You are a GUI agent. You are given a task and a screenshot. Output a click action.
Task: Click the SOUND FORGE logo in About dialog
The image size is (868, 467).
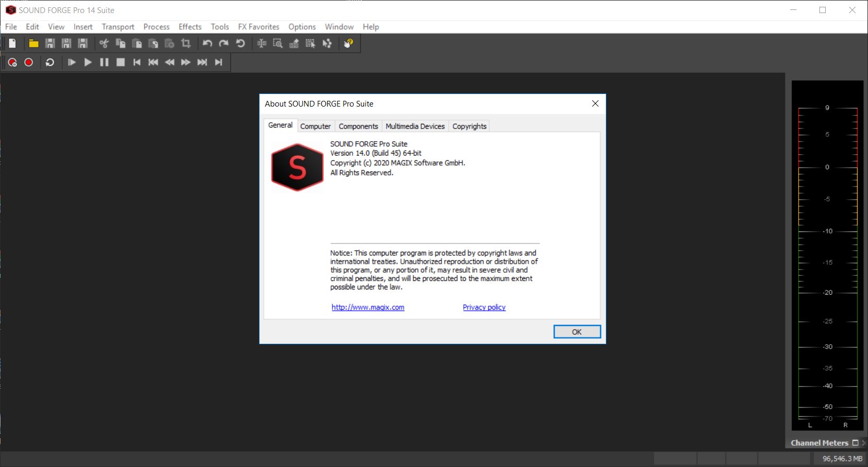coord(298,167)
